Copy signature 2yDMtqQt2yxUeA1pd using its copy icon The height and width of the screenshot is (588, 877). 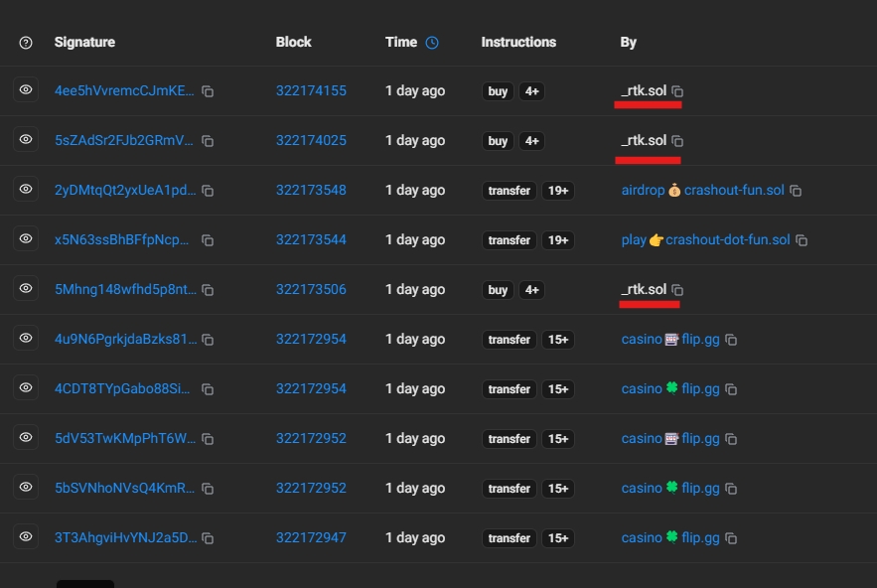point(208,191)
